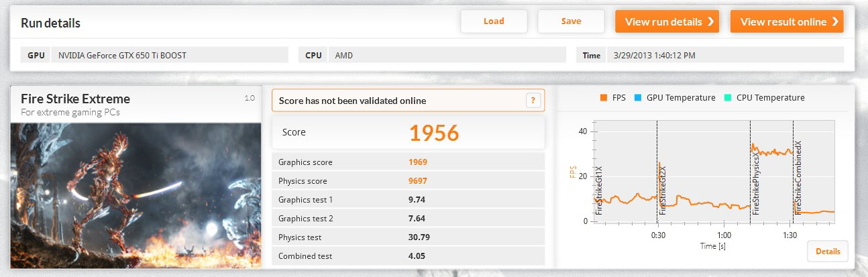Click the Combined test value 4.05
The width and height of the screenshot is (868, 277).
point(417,256)
